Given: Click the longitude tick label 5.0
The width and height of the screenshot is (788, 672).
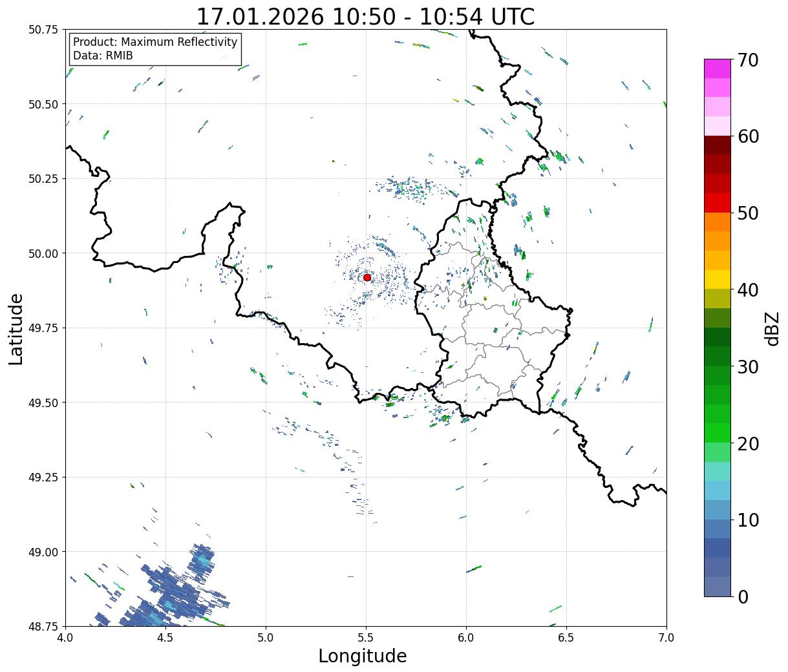Looking at the screenshot, I should pos(266,638).
